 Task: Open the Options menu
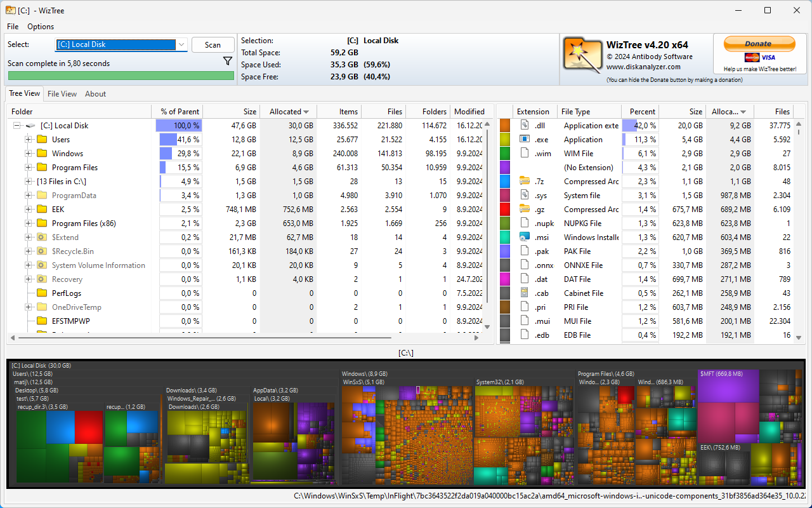pyautogui.click(x=41, y=27)
